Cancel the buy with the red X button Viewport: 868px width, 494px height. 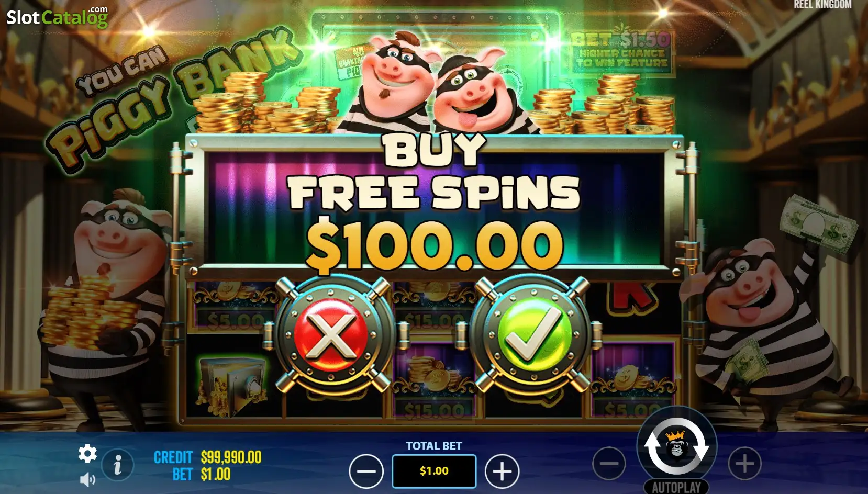pos(332,334)
